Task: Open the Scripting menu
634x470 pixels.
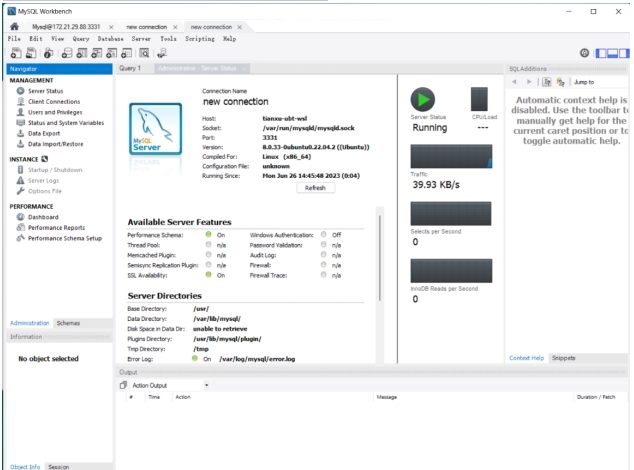Action: click(200, 39)
